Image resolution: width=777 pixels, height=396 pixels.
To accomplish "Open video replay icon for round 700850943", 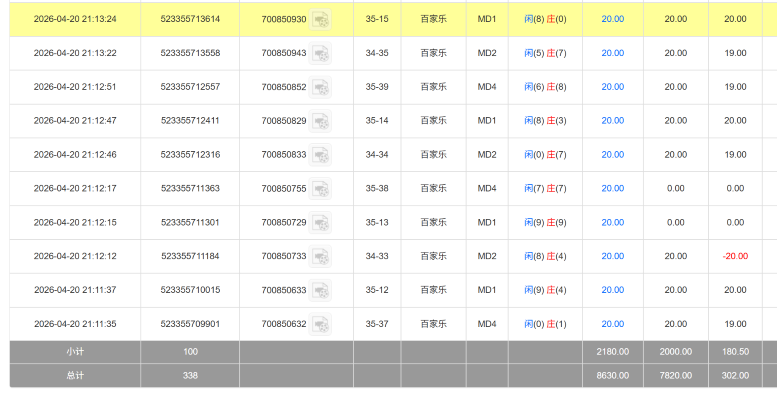I will point(320,53).
